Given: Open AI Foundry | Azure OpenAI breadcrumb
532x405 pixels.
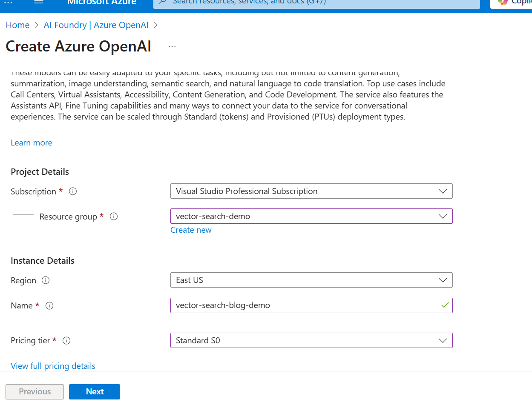Looking at the screenshot, I should point(96,25).
